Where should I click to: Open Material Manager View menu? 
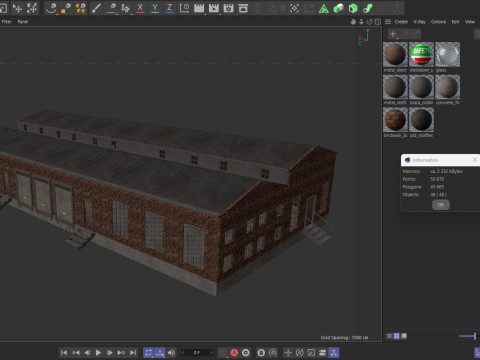pyautogui.click(x=470, y=22)
